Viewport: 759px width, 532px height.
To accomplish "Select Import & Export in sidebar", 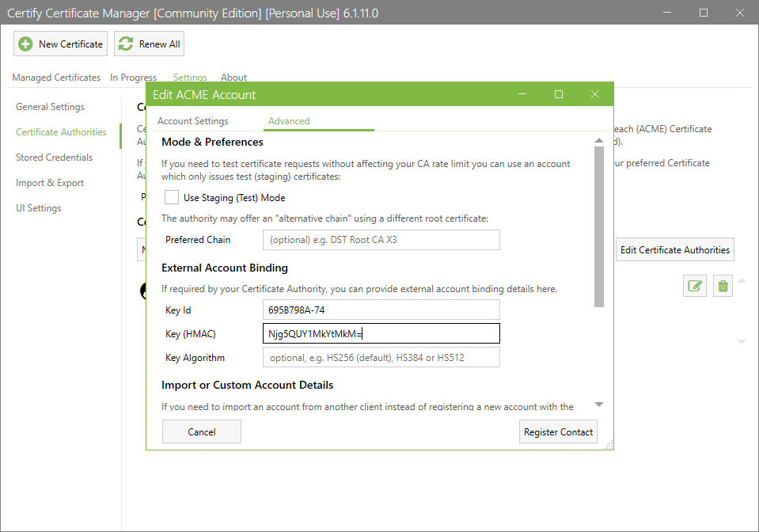I will click(49, 183).
